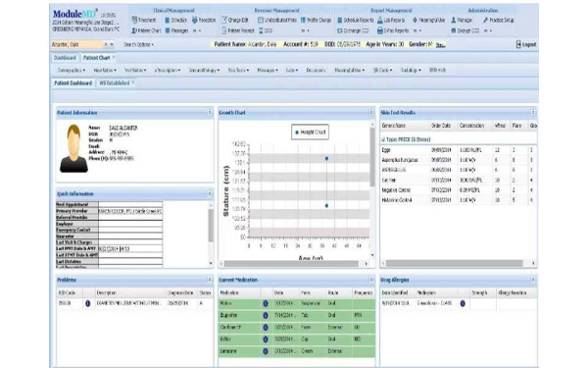Click the info icon next to diabetes problem
This screenshot has height=368, width=588.
point(88,303)
